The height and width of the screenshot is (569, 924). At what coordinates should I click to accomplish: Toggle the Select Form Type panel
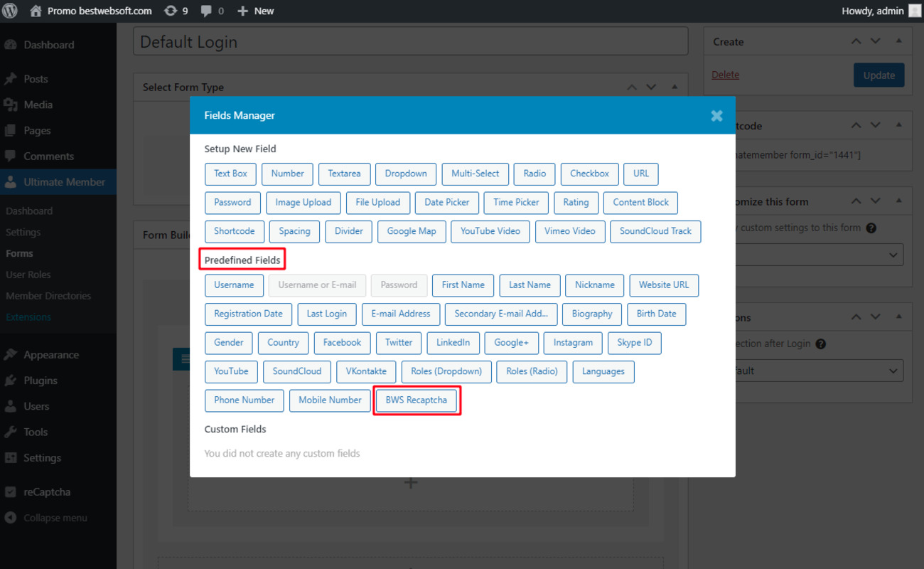coord(675,87)
